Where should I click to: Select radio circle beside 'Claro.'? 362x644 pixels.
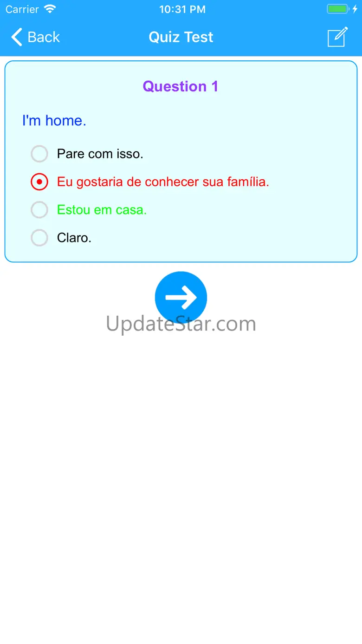pyautogui.click(x=39, y=238)
